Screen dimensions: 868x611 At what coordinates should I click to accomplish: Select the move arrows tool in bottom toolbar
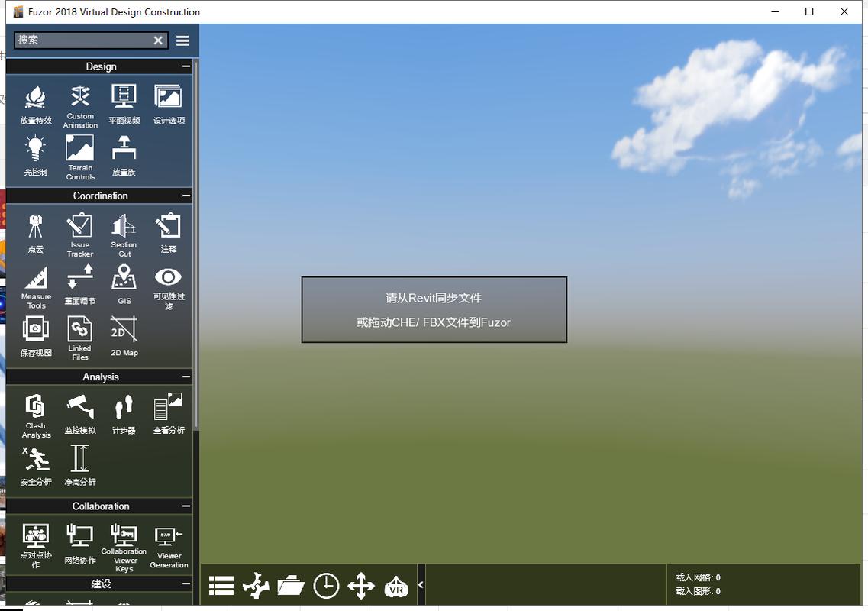click(x=361, y=586)
